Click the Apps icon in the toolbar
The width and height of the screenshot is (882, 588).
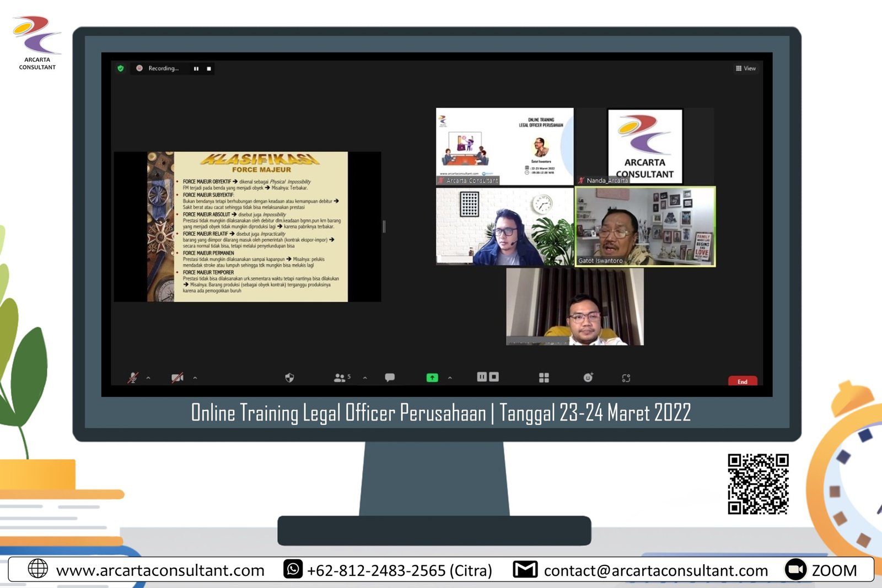point(626,378)
